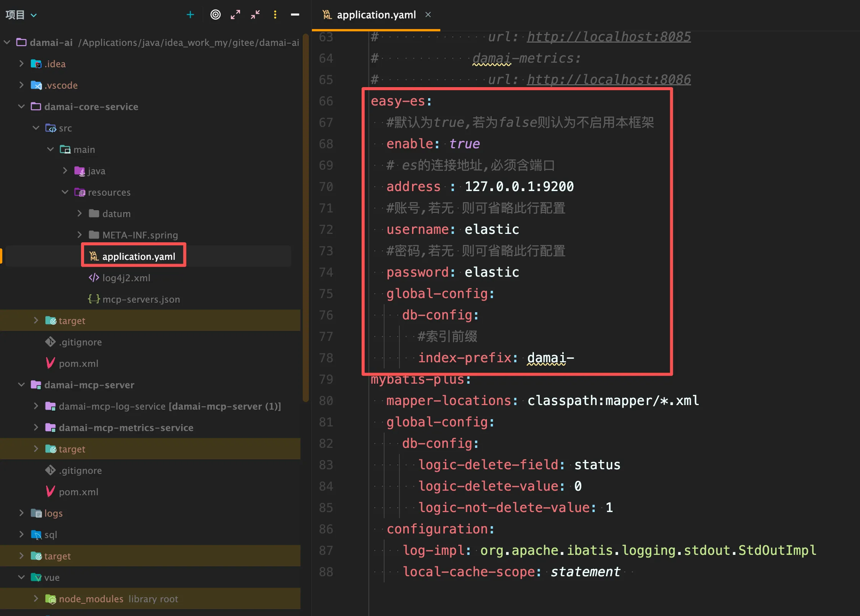This screenshot has width=860, height=616.
Task: Click the plus icon in project panel
Action: pos(190,15)
